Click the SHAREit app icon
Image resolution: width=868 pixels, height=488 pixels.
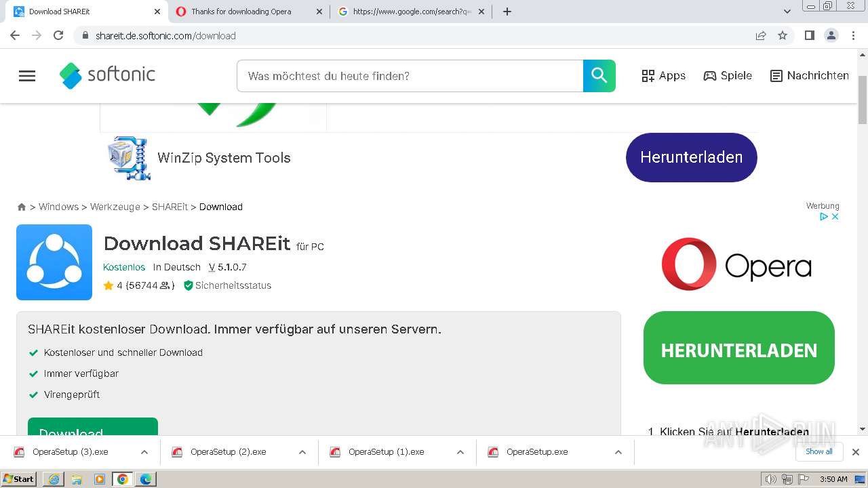tap(54, 262)
